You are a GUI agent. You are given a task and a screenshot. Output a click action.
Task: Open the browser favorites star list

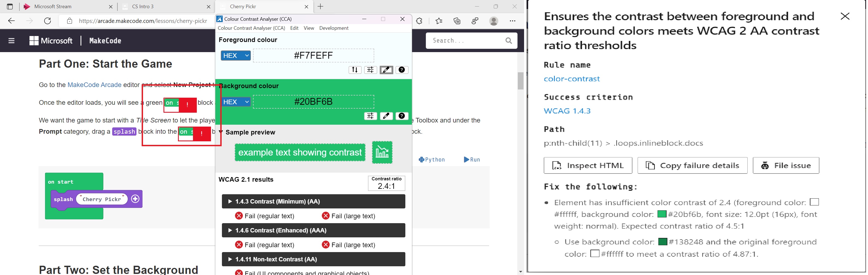[439, 21]
